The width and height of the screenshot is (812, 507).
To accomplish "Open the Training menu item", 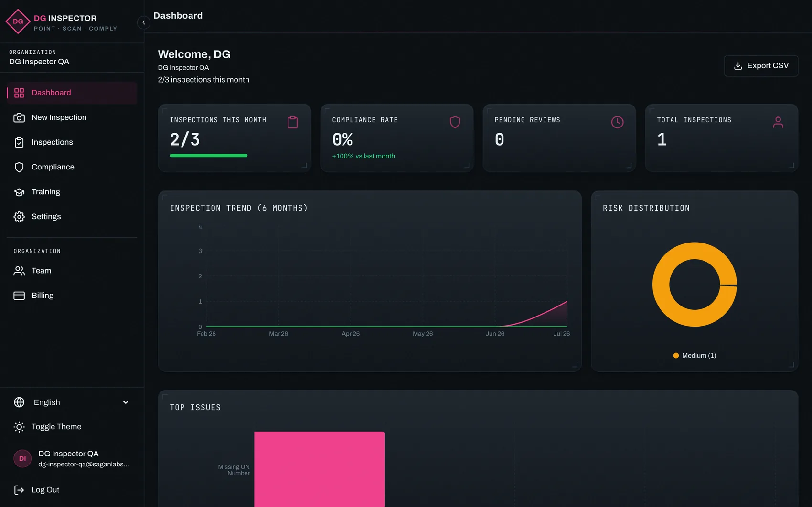I will [x=72, y=192].
